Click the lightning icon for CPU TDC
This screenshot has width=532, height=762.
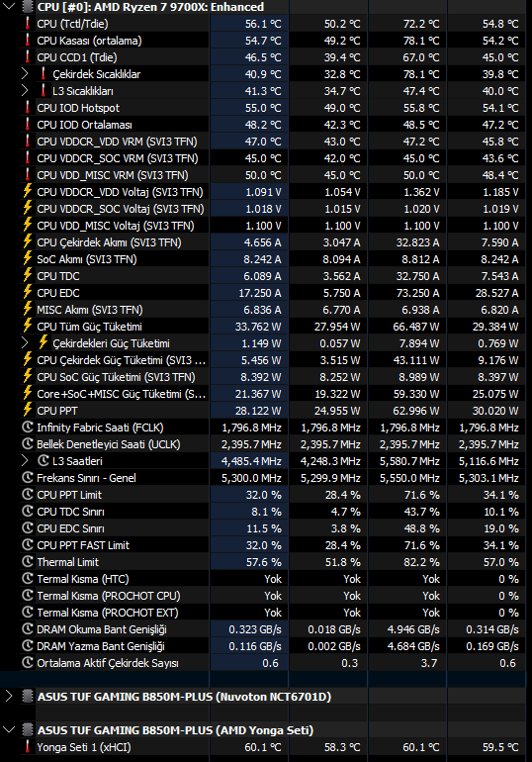click(28, 275)
